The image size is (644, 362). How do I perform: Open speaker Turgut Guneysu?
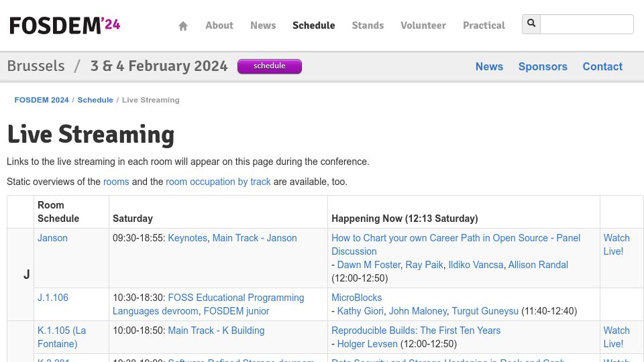coord(485,311)
